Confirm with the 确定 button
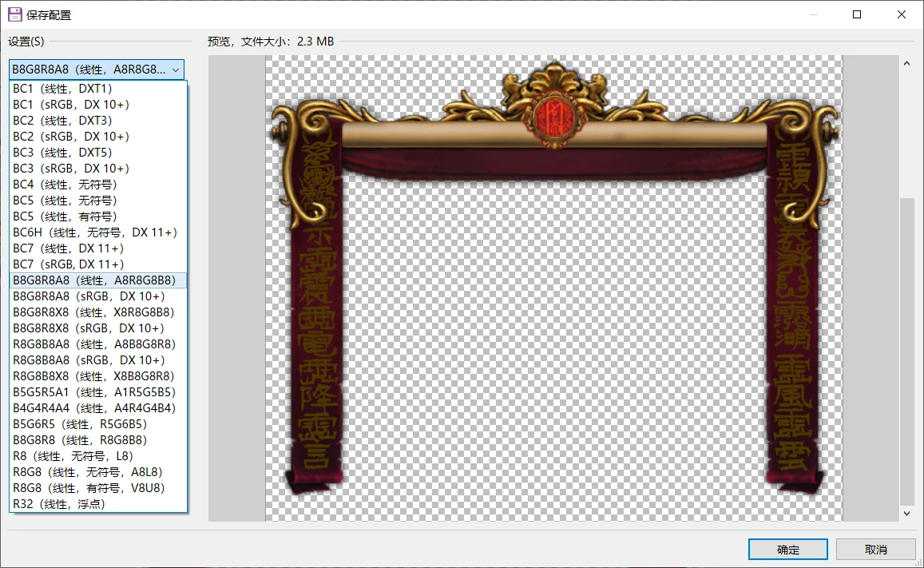The image size is (924, 568). click(x=788, y=549)
